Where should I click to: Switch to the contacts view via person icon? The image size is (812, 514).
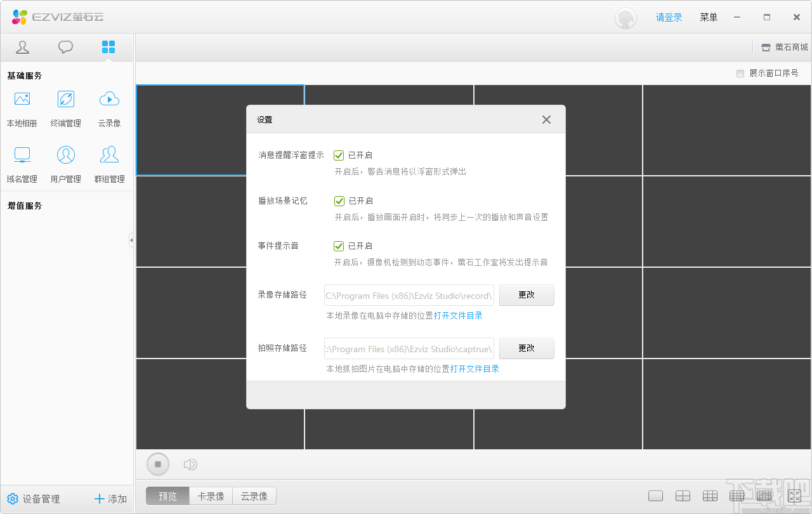22,46
